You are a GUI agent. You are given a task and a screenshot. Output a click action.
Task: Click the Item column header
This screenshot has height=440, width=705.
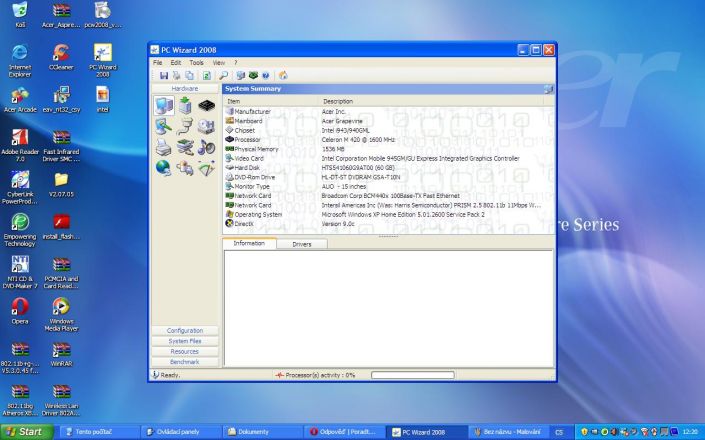pos(271,101)
